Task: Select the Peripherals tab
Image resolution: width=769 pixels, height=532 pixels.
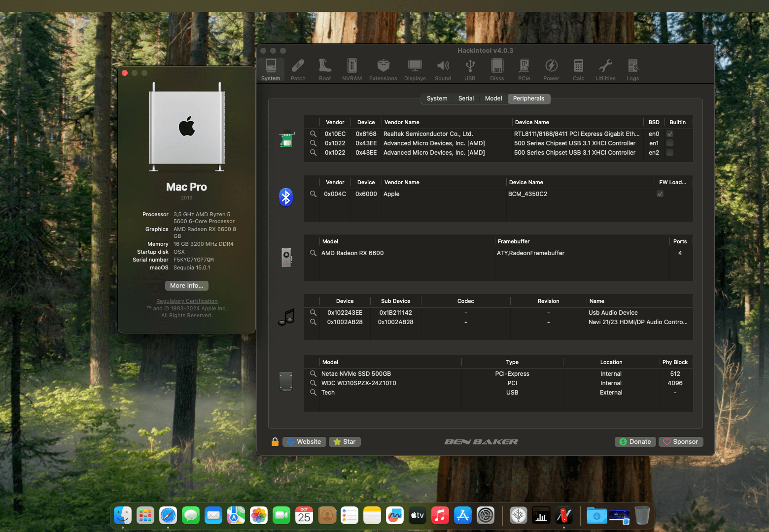Action: pos(529,99)
